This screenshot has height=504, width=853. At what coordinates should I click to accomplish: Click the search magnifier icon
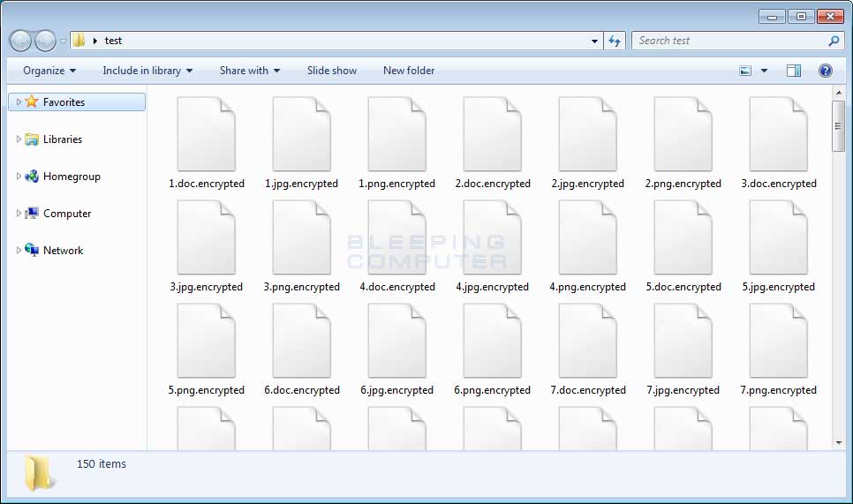(834, 41)
